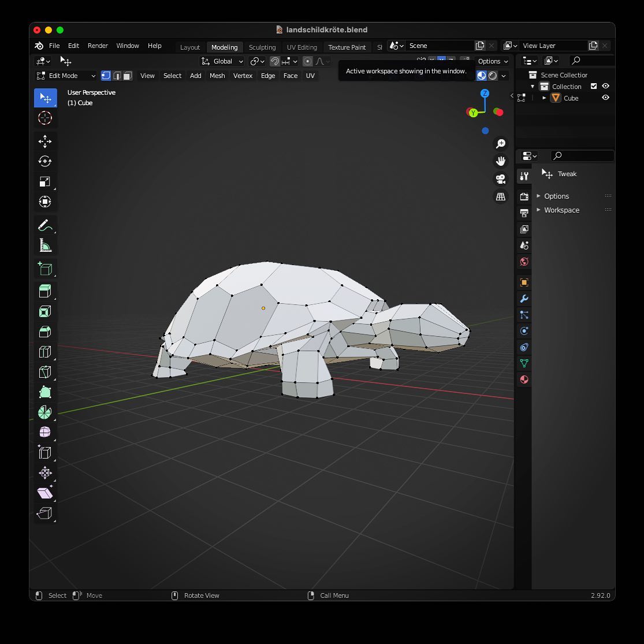Expand the Cube tree item

pos(544,98)
